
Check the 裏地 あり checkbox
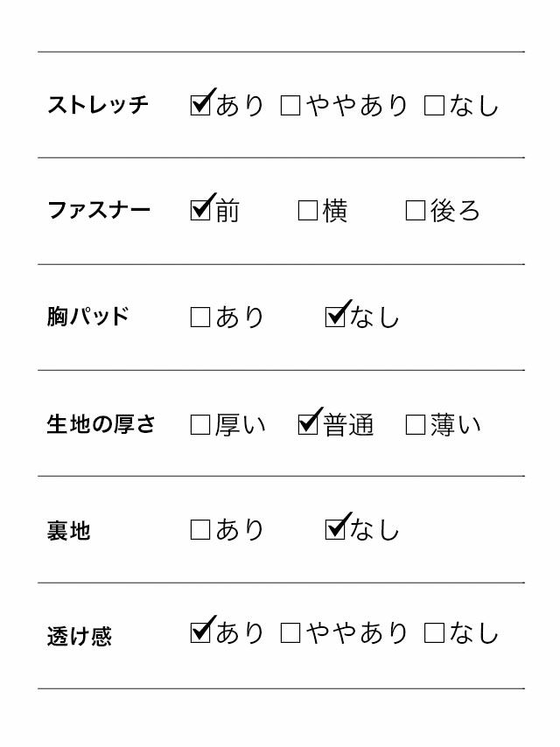coord(200,530)
